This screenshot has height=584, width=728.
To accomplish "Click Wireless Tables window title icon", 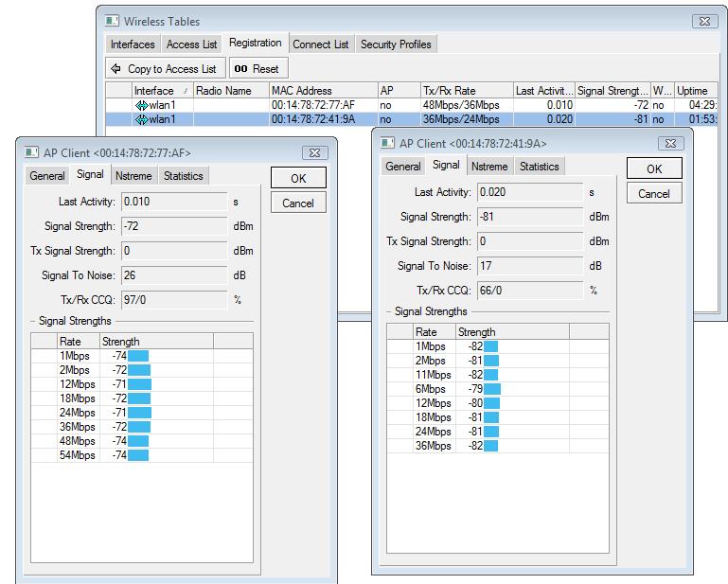I will click(x=112, y=21).
